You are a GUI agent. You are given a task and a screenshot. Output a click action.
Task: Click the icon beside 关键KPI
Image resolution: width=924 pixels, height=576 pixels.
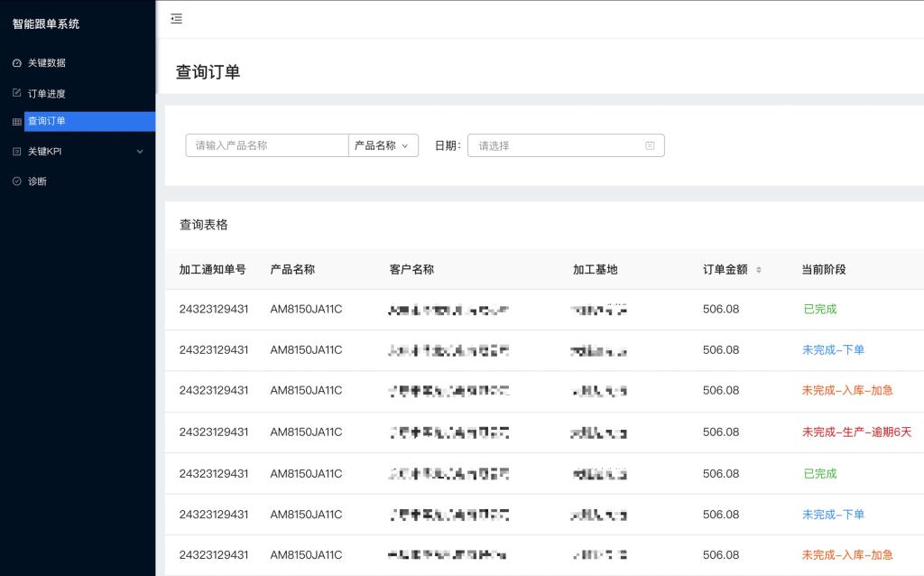pos(16,152)
